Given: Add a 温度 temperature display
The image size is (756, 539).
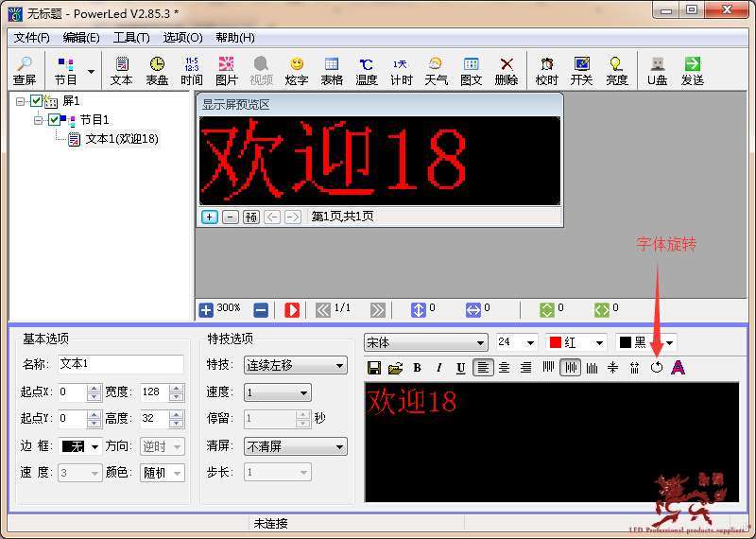Looking at the screenshot, I should 367,71.
